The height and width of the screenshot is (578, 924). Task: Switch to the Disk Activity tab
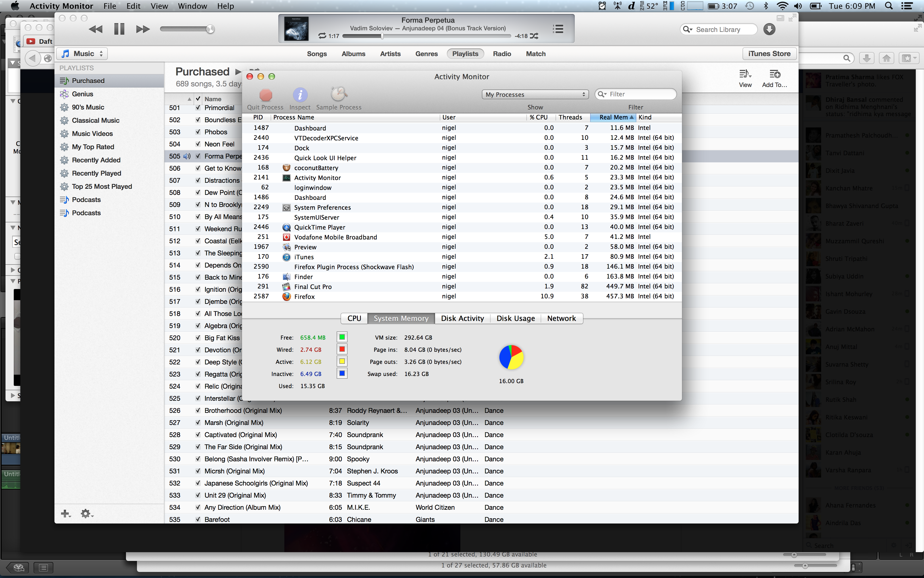pyautogui.click(x=462, y=318)
